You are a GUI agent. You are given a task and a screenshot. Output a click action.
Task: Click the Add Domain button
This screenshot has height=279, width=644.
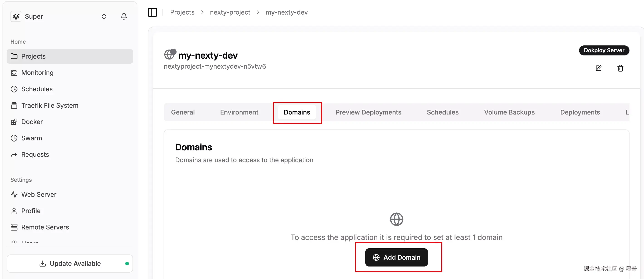(x=396, y=257)
